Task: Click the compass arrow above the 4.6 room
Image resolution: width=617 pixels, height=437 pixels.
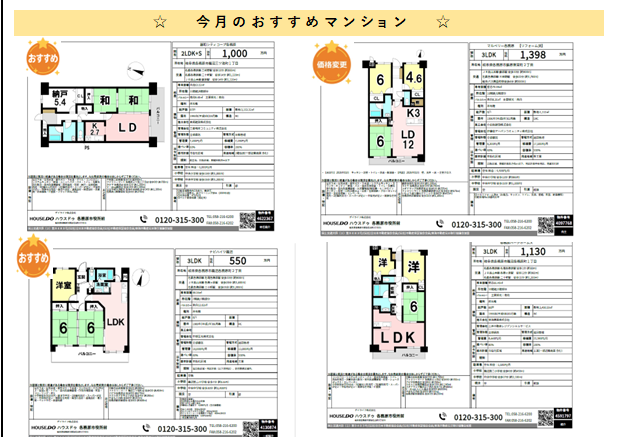Action: (421, 53)
